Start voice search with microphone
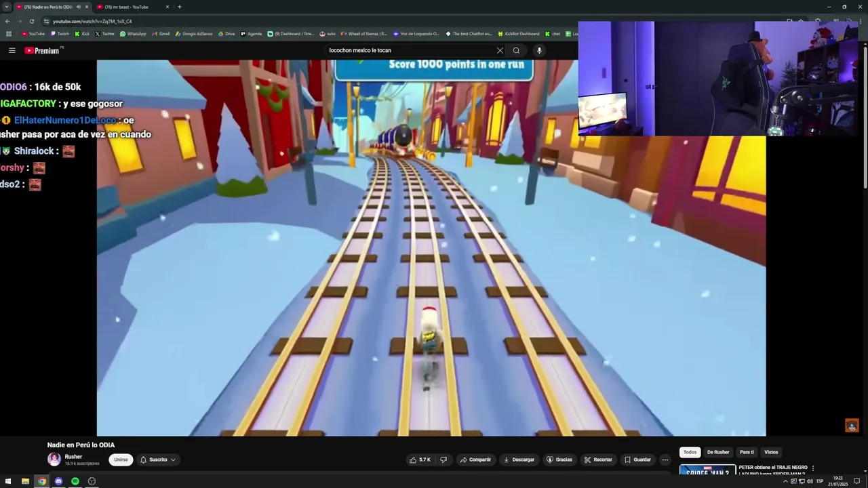This screenshot has height=488, width=868. point(539,50)
